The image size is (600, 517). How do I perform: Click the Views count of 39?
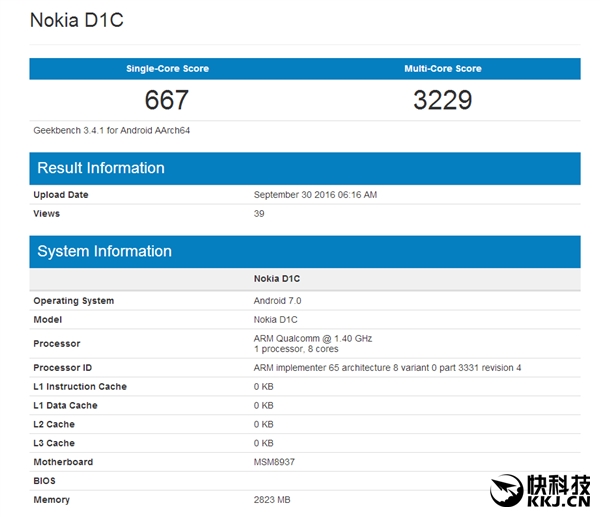coord(260,213)
